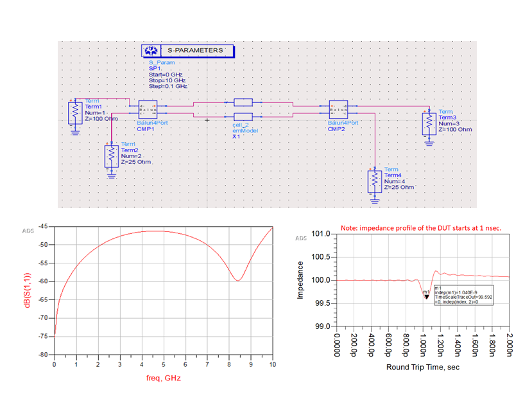The width and height of the screenshot is (532, 399).
Task: Select the Term4 termination resistor symbol
Action: [375, 182]
